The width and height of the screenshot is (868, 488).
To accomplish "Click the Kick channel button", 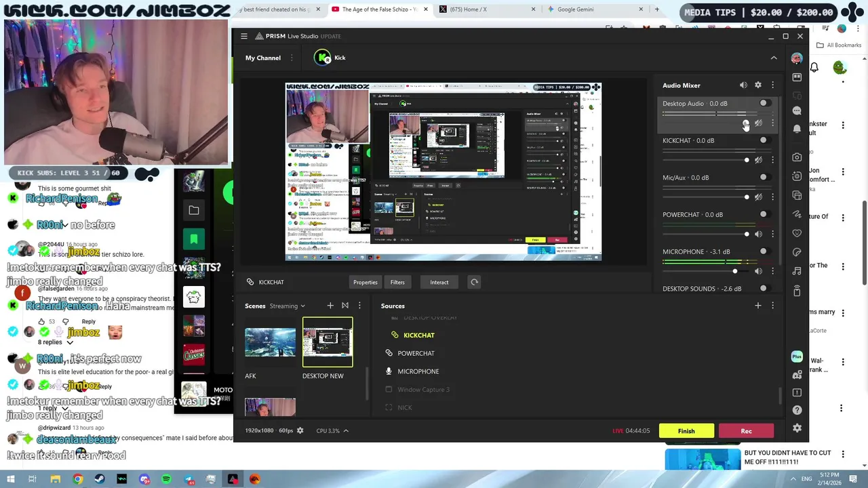I will 331,58.
